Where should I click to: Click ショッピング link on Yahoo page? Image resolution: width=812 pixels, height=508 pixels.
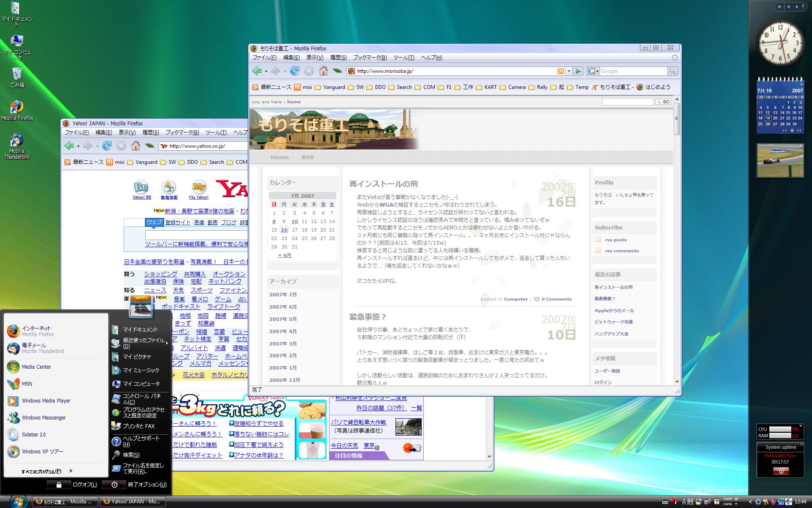pos(161,274)
